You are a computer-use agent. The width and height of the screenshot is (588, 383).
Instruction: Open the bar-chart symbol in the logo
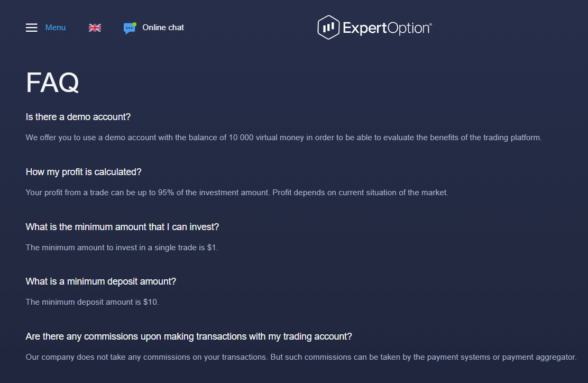(327, 26)
